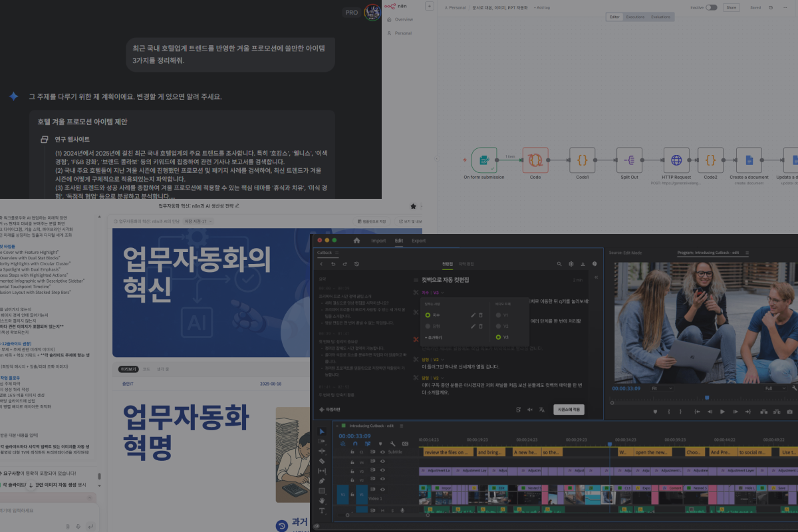Open the search magnifier in Cutback panel
798x532 pixels.
pos(559,264)
